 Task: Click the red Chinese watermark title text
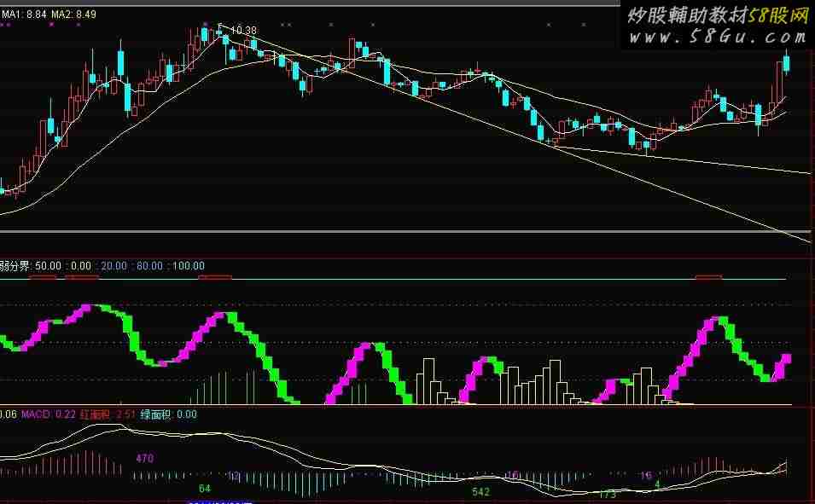(x=719, y=14)
